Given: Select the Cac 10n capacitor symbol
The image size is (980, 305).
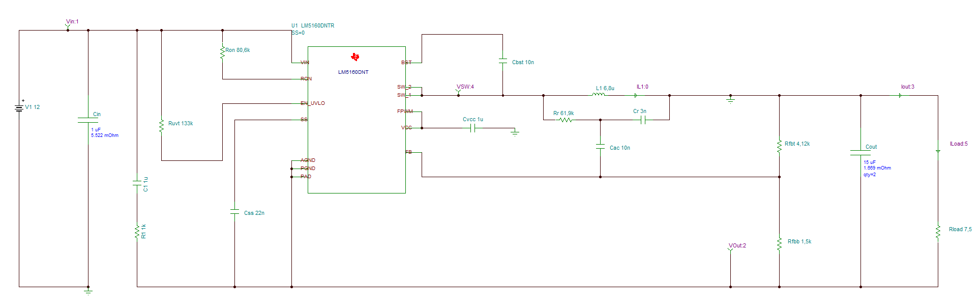Looking at the screenshot, I should pos(600,146).
